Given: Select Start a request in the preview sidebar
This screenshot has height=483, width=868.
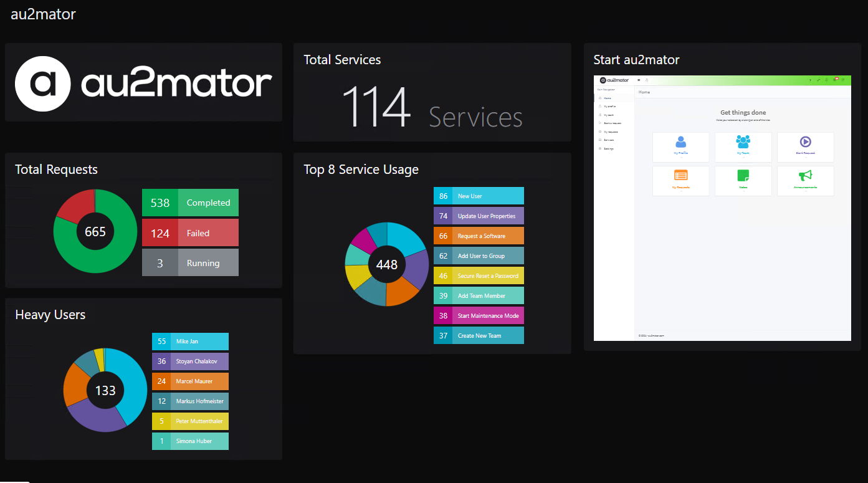Looking at the screenshot, I should pos(614,123).
